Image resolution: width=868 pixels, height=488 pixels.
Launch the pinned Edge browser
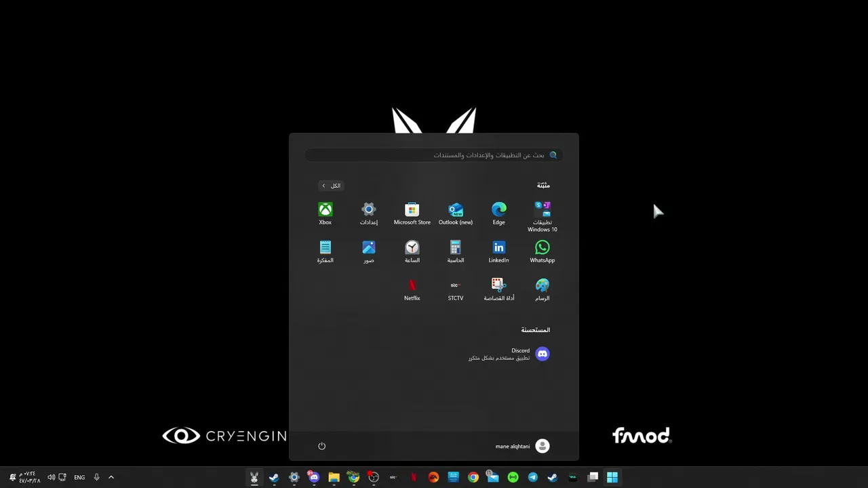499,213
